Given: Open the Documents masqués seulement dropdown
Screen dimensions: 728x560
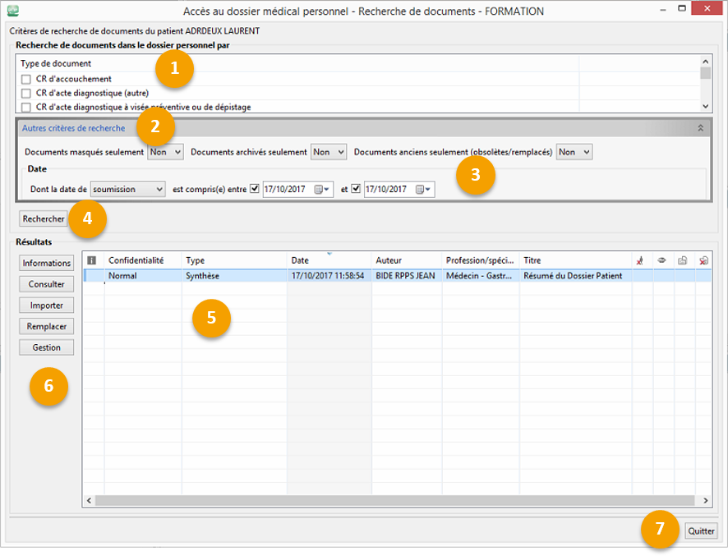Looking at the screenshot, I should 165,152.
